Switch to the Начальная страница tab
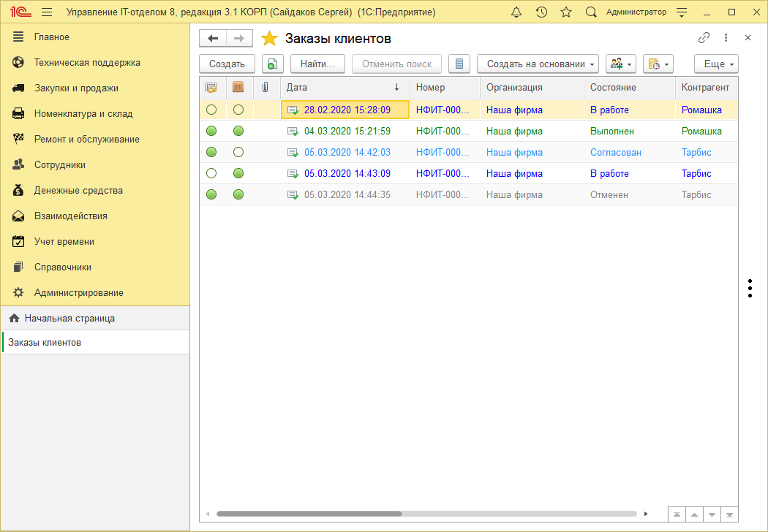Screen dimensions: 768x532 (69, 319)
